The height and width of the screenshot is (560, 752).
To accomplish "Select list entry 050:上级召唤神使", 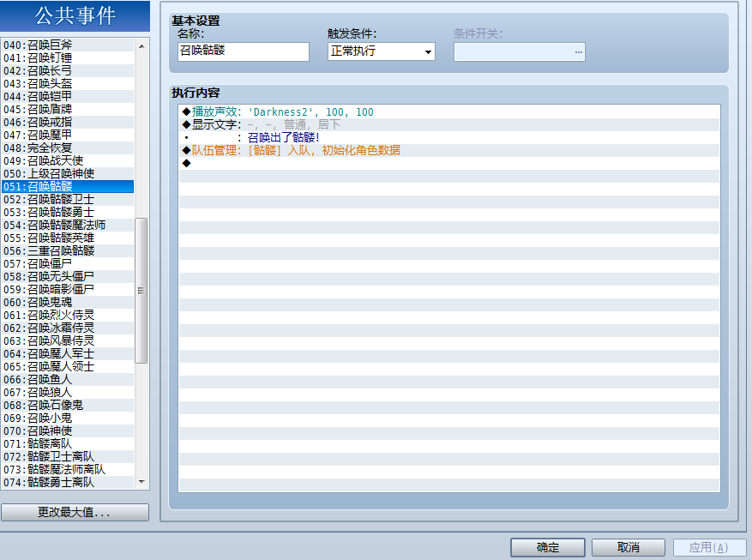I will 68,173.
